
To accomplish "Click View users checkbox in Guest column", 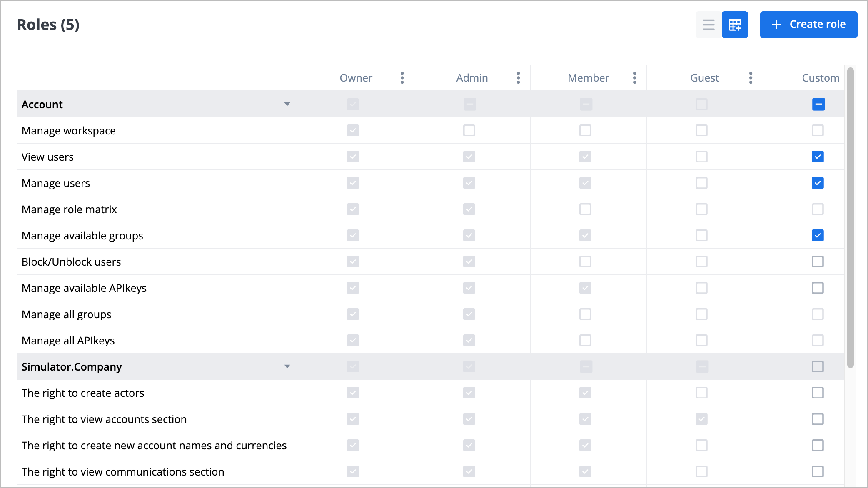I will (701, 157).
